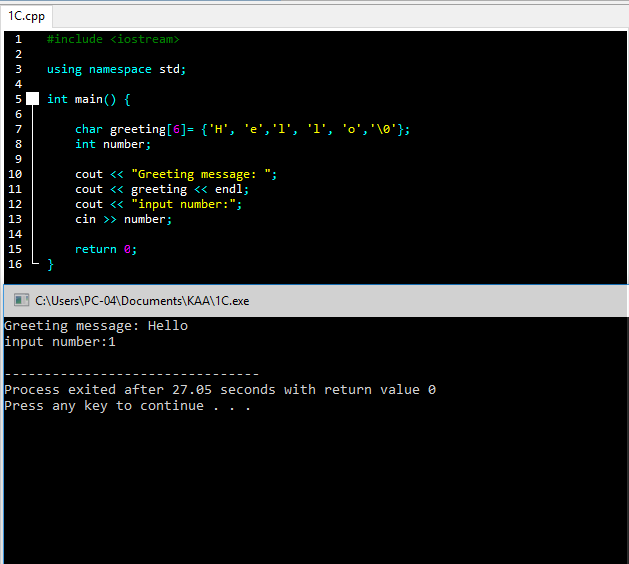Click on 'int main() {' text
Image resolution: width=629 pixels, height=564 pixels.
pos(89,99)
